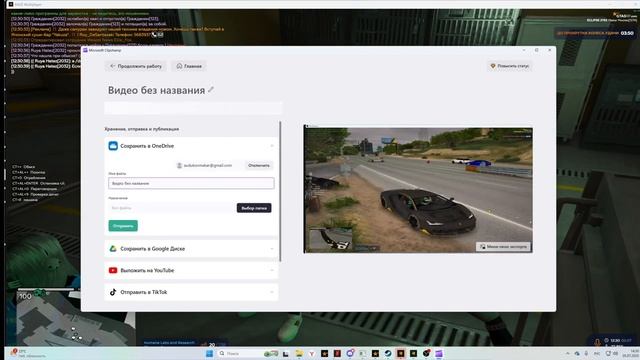
Task: Go to Главная home page
Action: coord(189,66)
